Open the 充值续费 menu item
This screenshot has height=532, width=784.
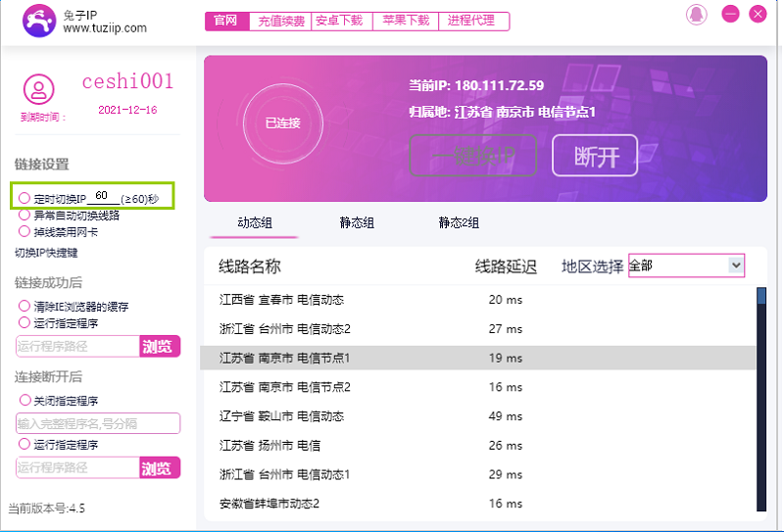click(x=281, y=21)
